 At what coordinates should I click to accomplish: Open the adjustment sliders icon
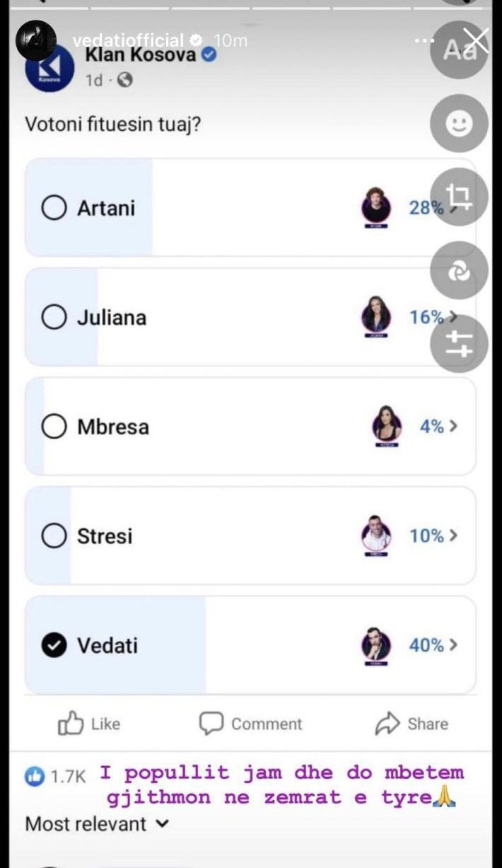(x=459, y=344)
